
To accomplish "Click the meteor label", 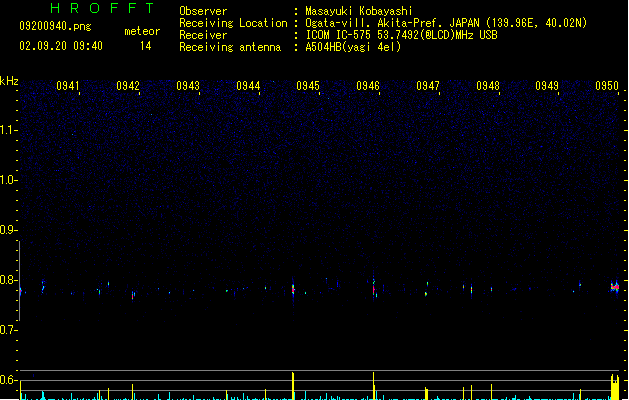I will [142, 31].
